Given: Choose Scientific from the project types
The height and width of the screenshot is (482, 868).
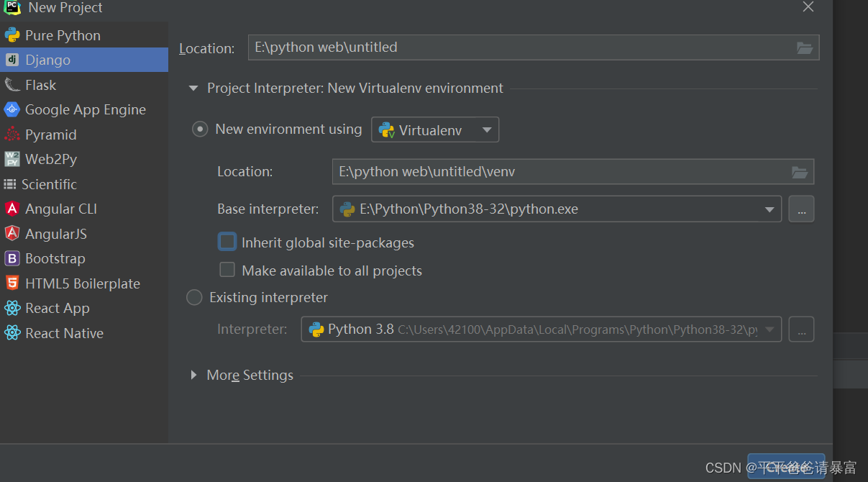Looking at the screenshot, I should click(49, 184).
